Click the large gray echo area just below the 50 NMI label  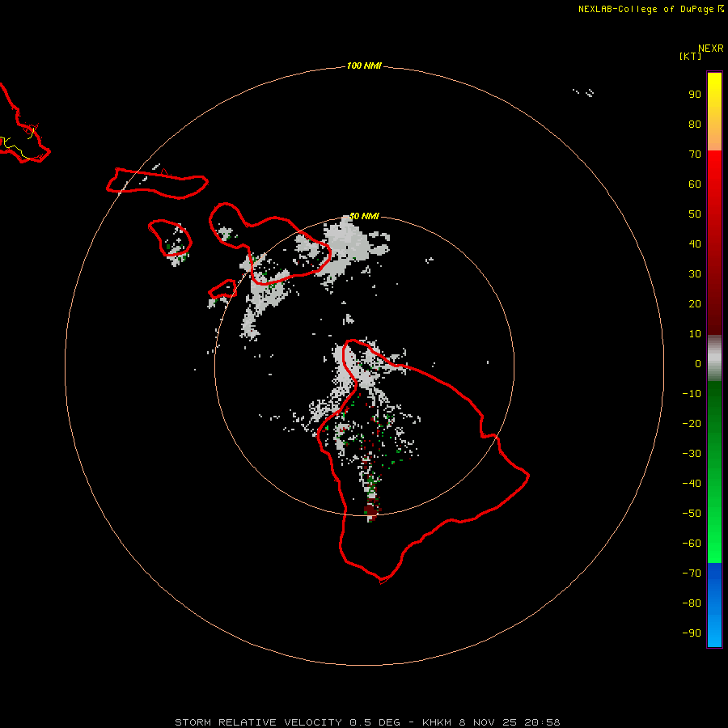point(346,243)
